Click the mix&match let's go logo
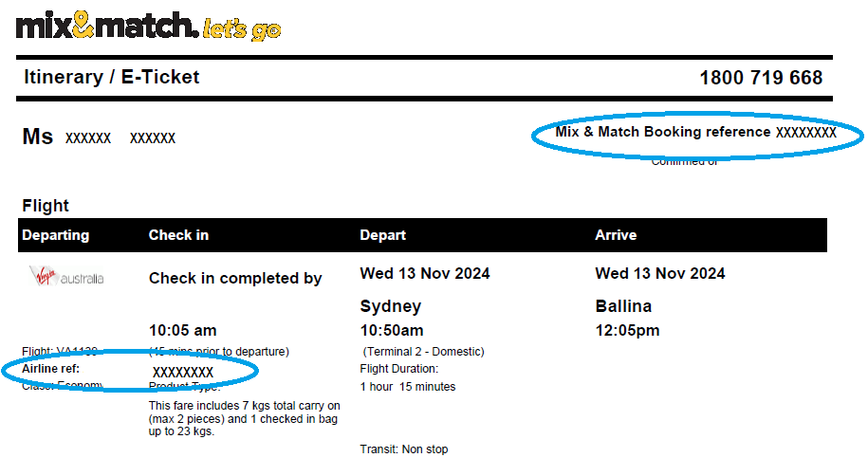This screenshot has height=476, width=868. [x=148, y=26]
